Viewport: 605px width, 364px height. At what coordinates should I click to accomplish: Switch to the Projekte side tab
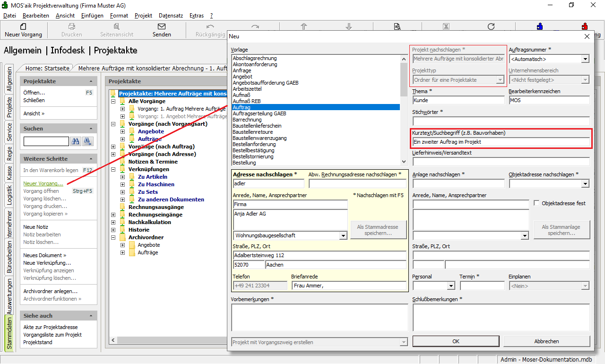(9, 107)
